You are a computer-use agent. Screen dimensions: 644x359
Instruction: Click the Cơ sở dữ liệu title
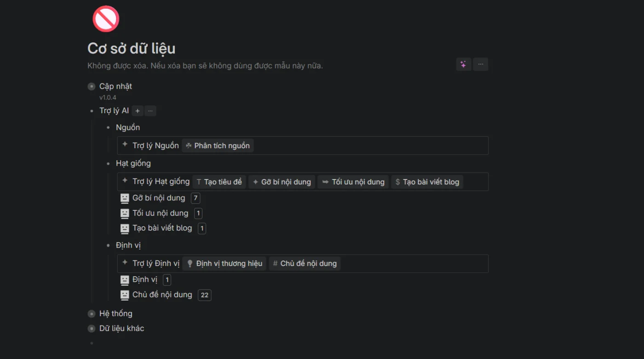(131, 48)
